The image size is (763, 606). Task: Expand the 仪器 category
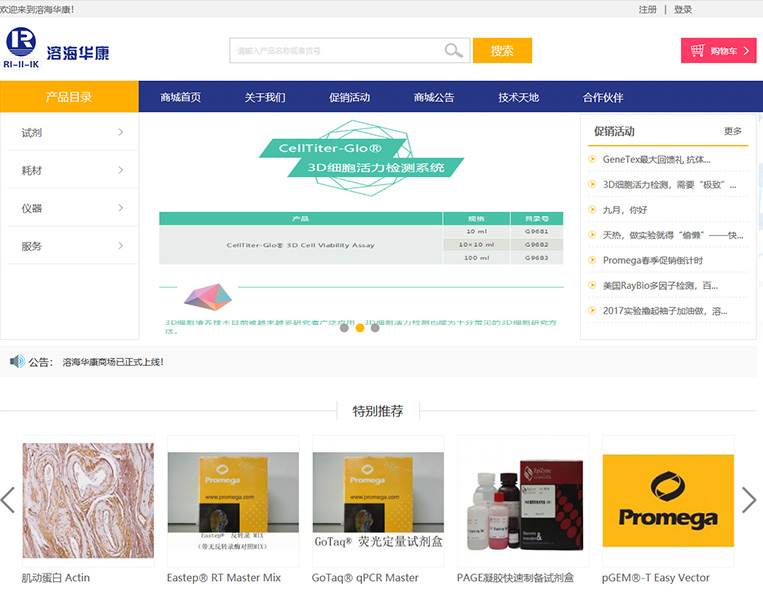coord(69,208)
